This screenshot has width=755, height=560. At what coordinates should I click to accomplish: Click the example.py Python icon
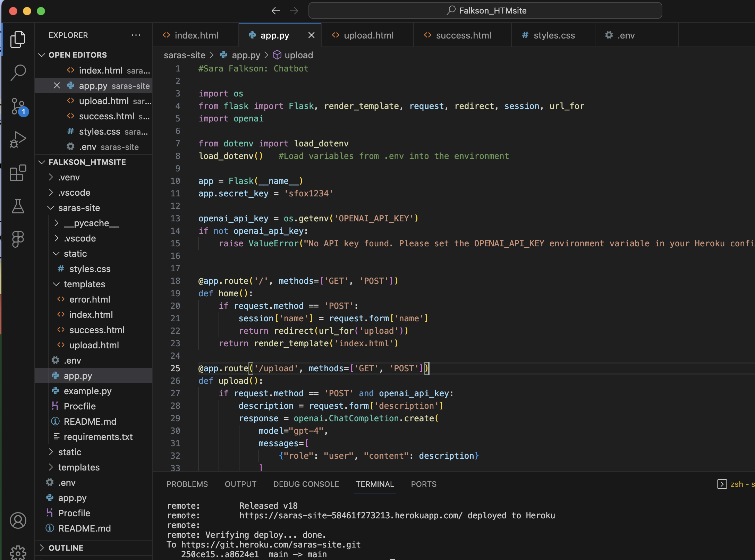coord(55,391)
